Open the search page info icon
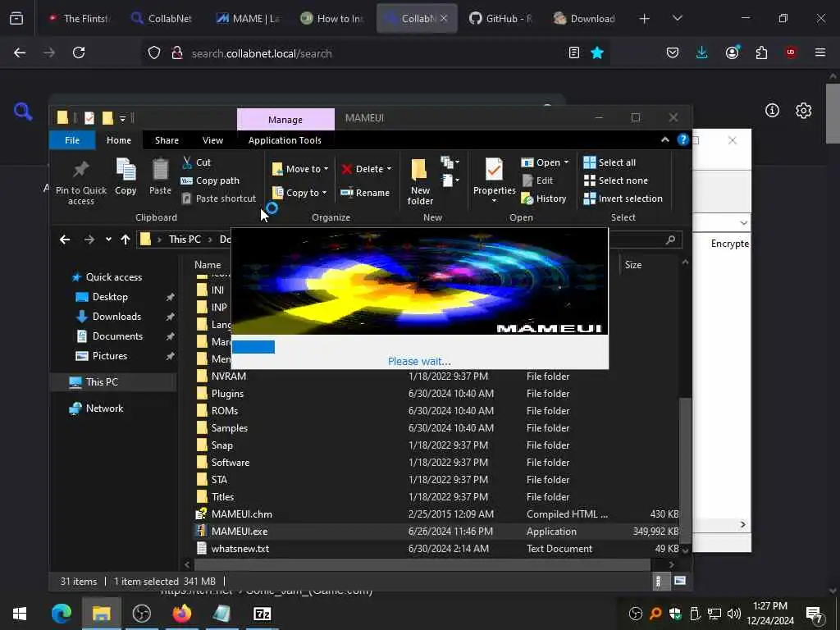Viewport: 840px width, 630px height. pyautogui.click(x=772, y=111)
